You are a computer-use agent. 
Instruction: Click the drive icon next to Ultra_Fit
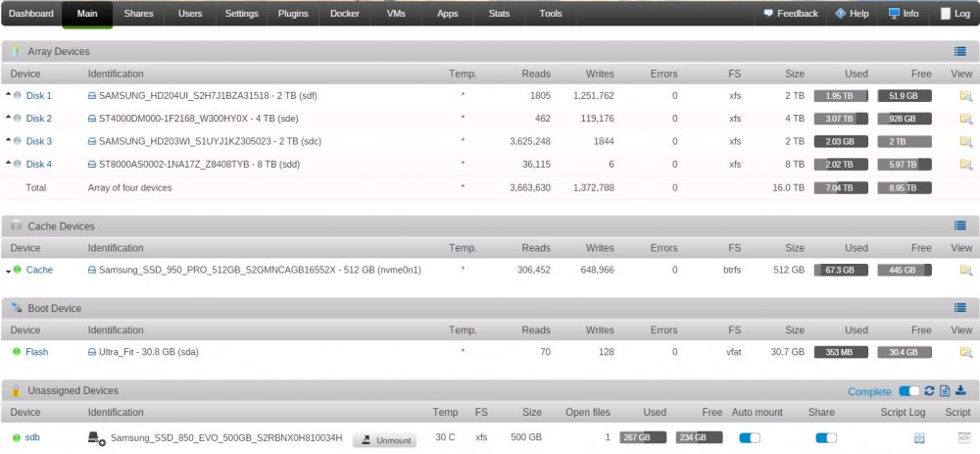coord(92,352)
